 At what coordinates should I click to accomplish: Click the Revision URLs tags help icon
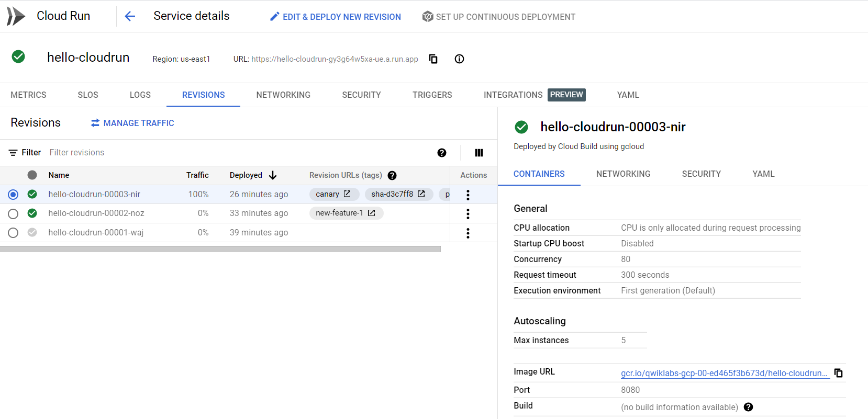coord(392,175)
